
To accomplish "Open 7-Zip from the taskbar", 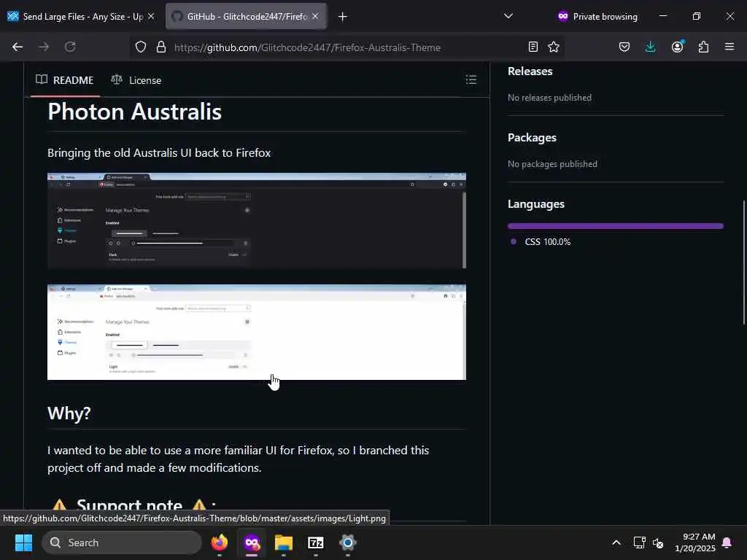I will 315,542.
